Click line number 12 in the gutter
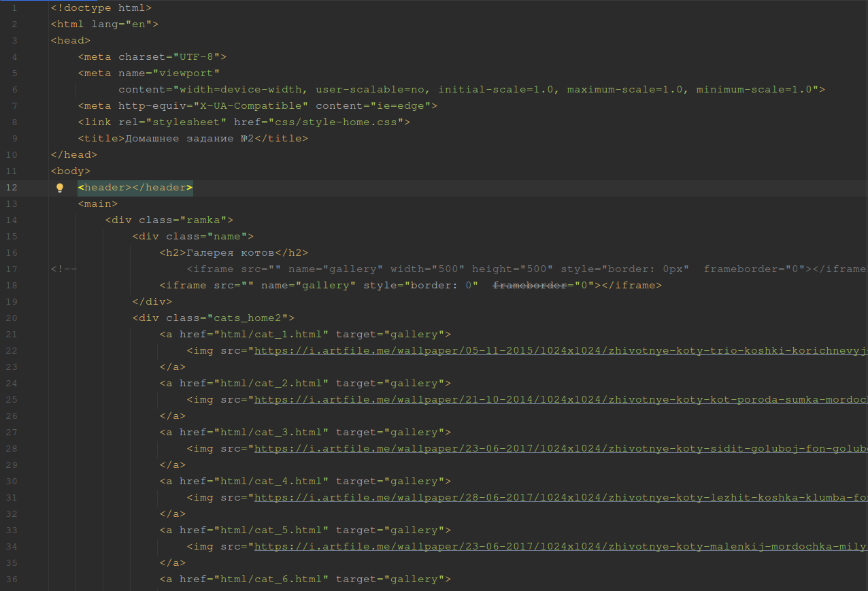Image resolution: width=868 pixels, height=591 pixels. coord(14,188)
